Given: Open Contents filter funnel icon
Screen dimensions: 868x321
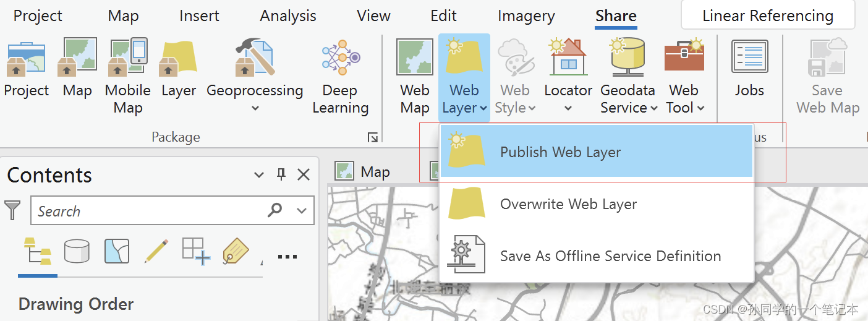Looking at the screenshot, I should point(12,210).
